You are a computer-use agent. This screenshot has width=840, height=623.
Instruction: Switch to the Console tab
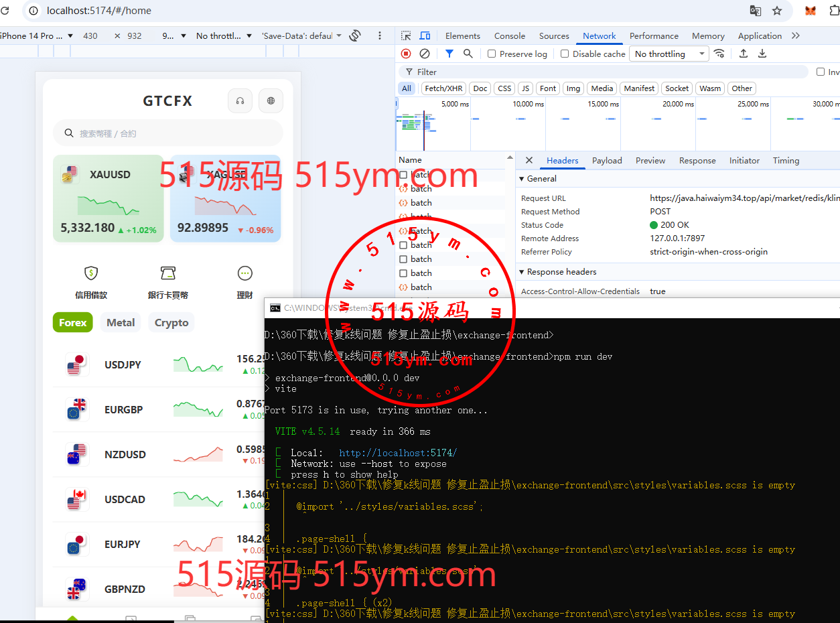tap(509, 36)
